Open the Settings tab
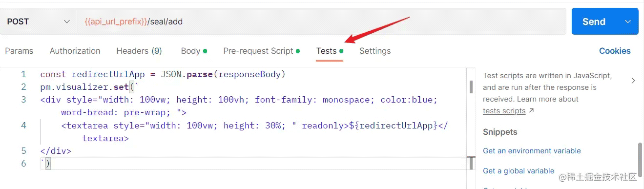The width and height of the screenshot is (644, 189). click(x=375, y=51)
